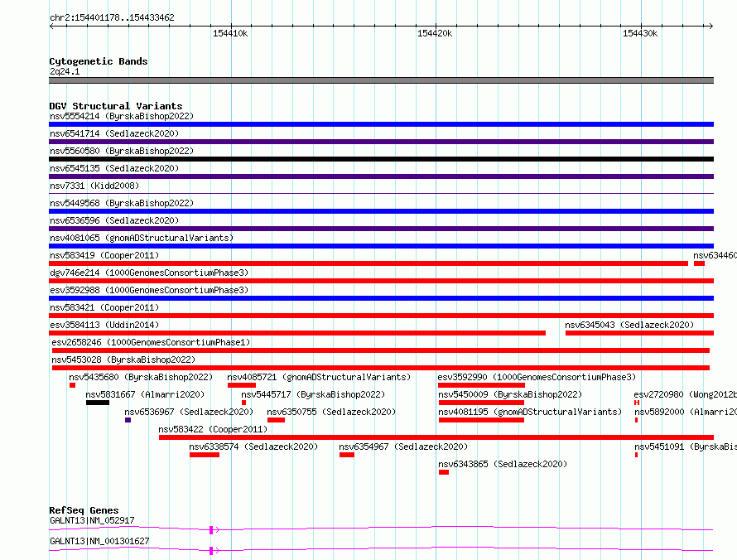
Task: Open the esv3584113 Uddin2014 variant label
Action: tap(104, 325)
